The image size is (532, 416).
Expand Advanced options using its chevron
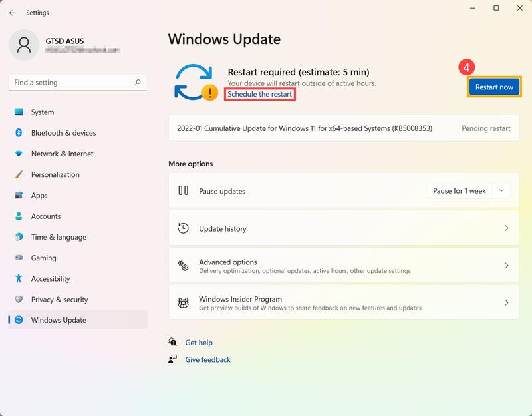(x=506, y=266)
